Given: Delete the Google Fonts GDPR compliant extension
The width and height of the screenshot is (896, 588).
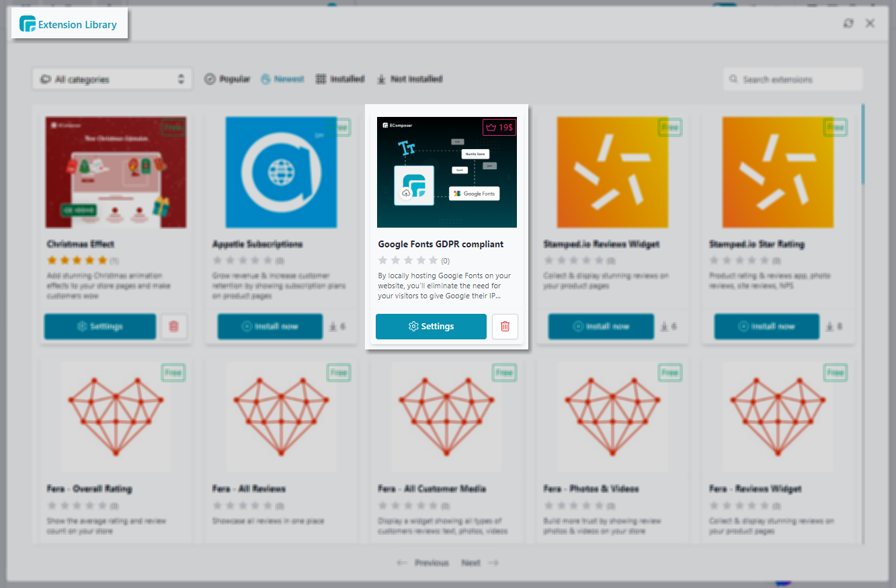Looking at the screenshot, I should tap(505, 327).
